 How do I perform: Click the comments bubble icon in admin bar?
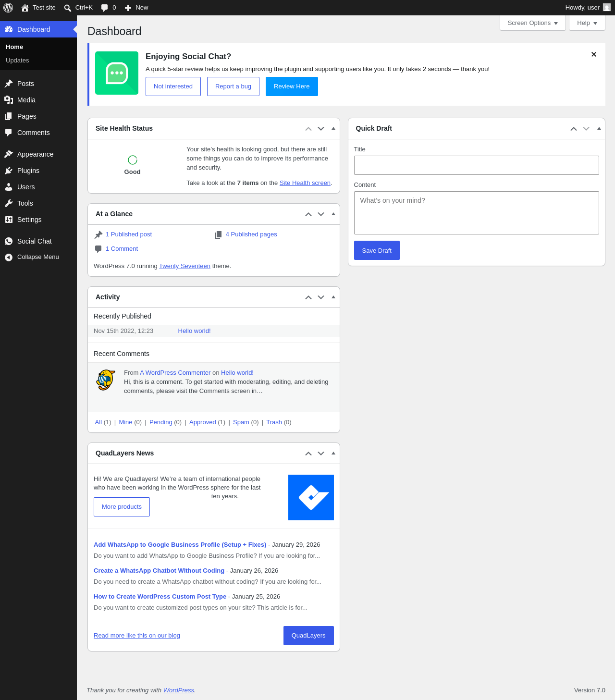click(104, 8)
